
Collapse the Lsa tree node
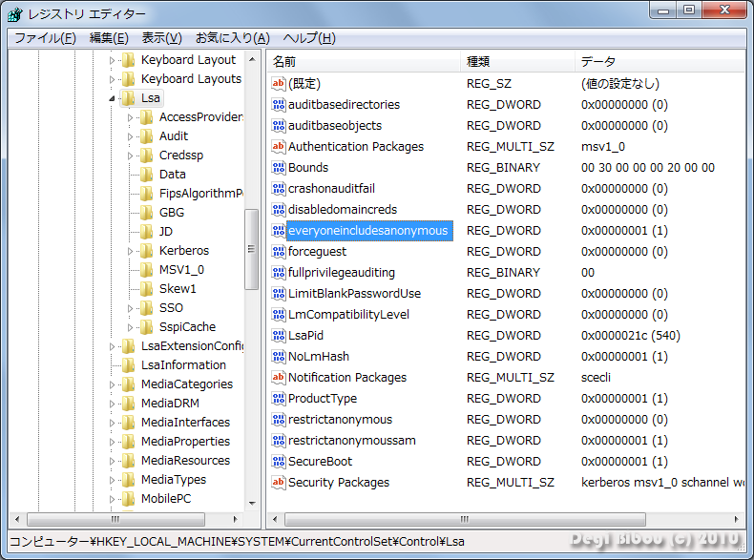112,98
